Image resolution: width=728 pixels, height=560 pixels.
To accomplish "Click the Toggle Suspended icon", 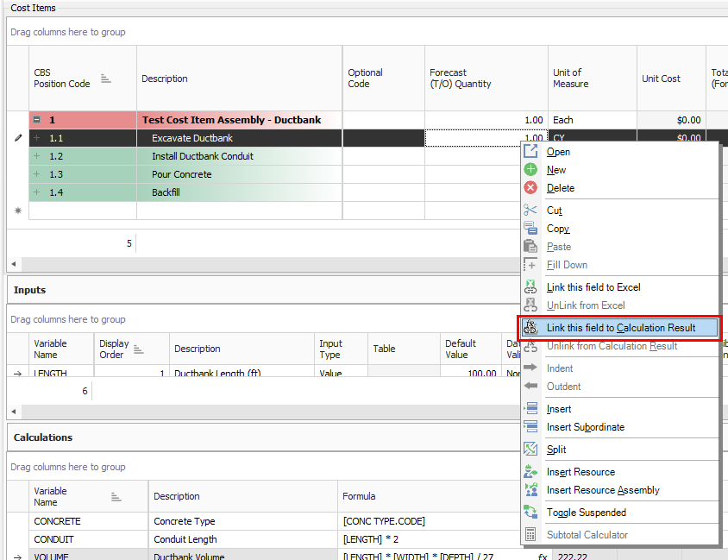I will (x=530, y=513).
